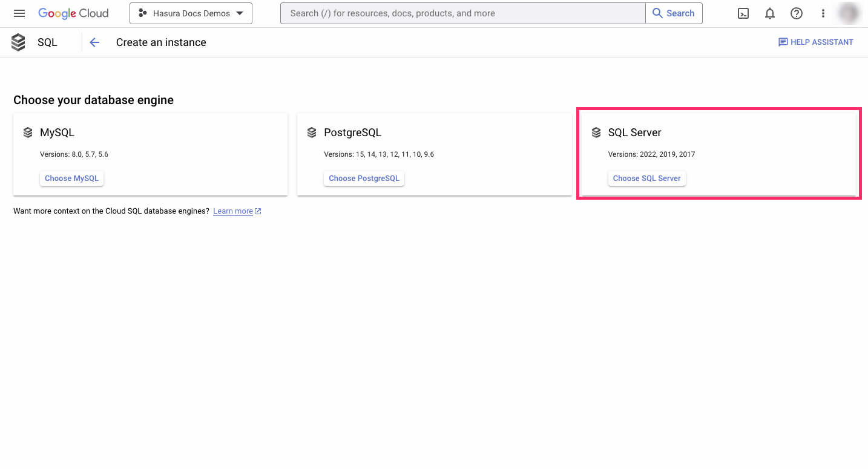Click the Choose MySQL button
868x469 pixels.
pos(71,179)
